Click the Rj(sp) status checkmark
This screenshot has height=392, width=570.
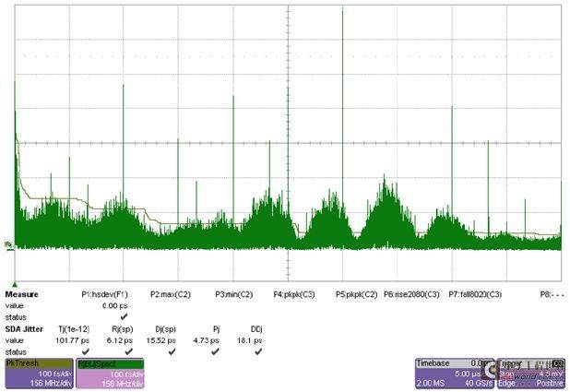[129, 351]
